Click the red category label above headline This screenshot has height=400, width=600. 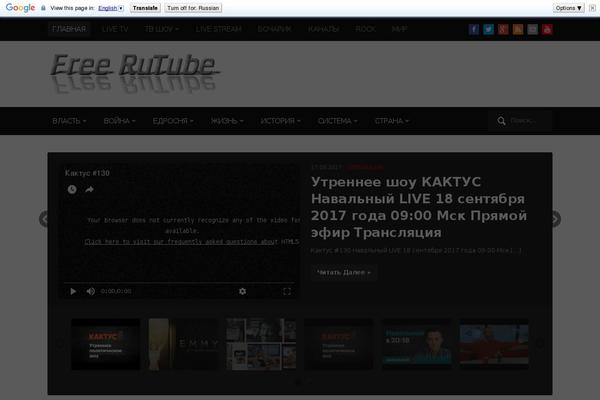coord(364,167)
